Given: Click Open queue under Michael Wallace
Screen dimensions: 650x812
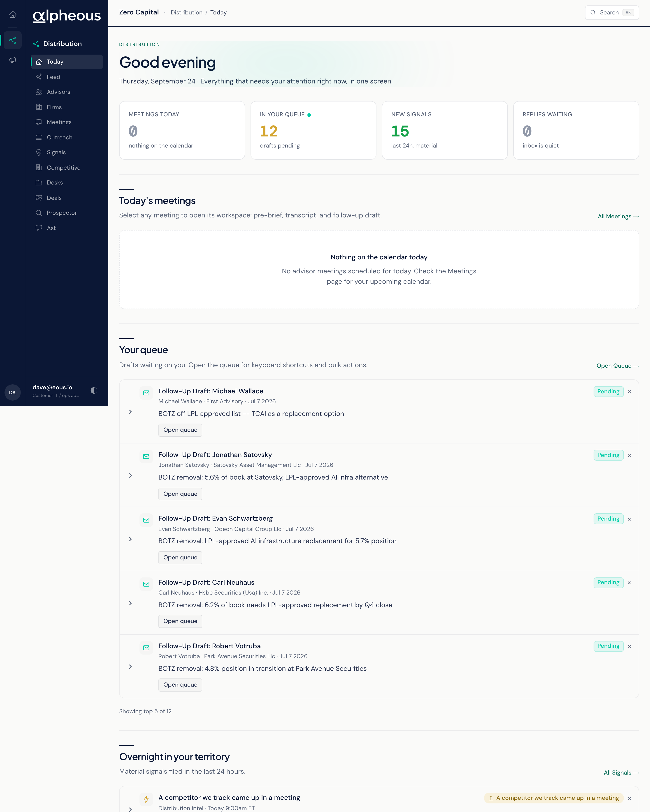Looking at the screenshot, I should pyautogui.click(x=180, y=430).
